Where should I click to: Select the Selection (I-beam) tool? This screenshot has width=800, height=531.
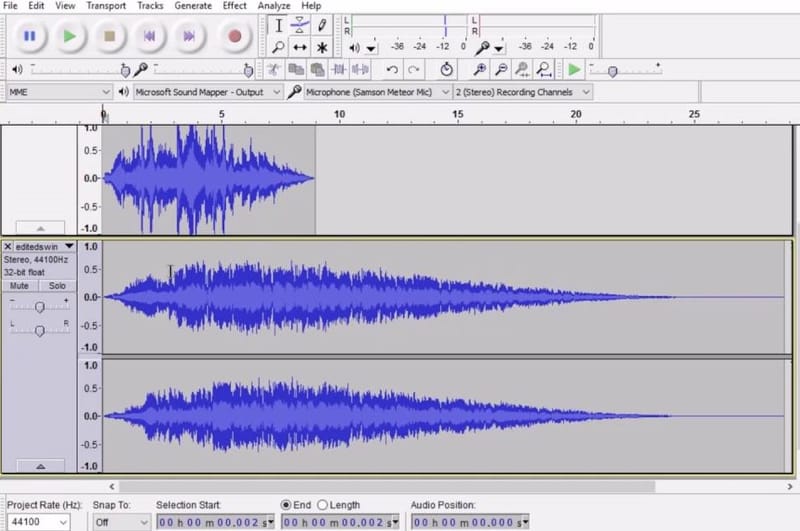[x=279, y=25]
